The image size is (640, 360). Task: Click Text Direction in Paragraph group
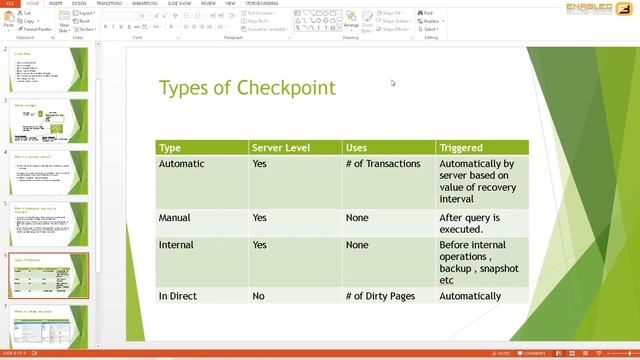pyautogui.click(x=258, y=13)
